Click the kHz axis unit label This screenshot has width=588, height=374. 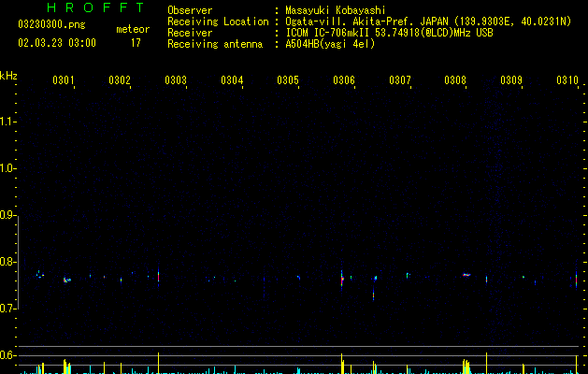point(8,76)
